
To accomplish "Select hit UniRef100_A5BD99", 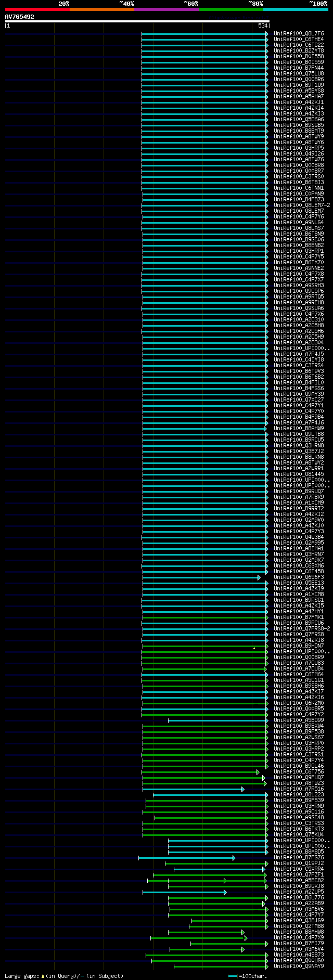I will coord(299,720).
